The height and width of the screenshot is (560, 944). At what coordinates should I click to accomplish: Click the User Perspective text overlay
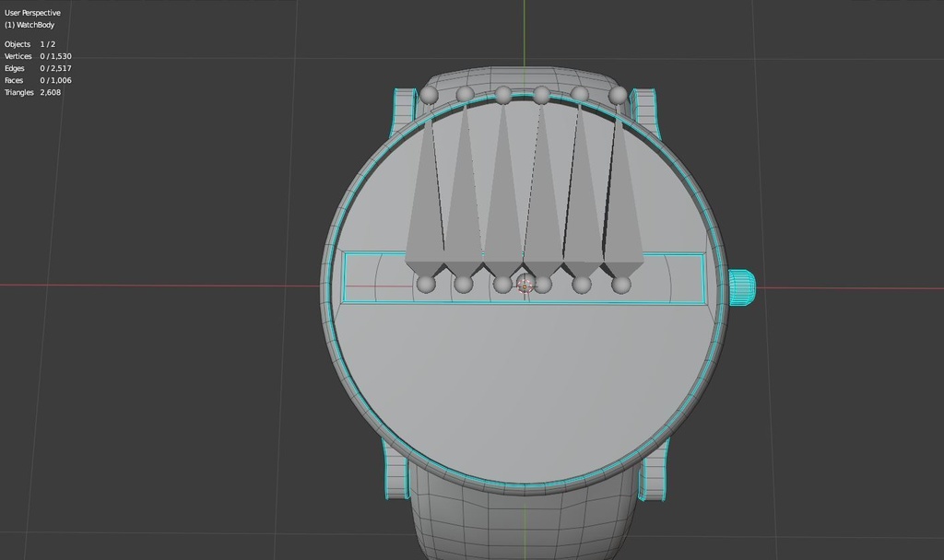(x=31, y=12)
